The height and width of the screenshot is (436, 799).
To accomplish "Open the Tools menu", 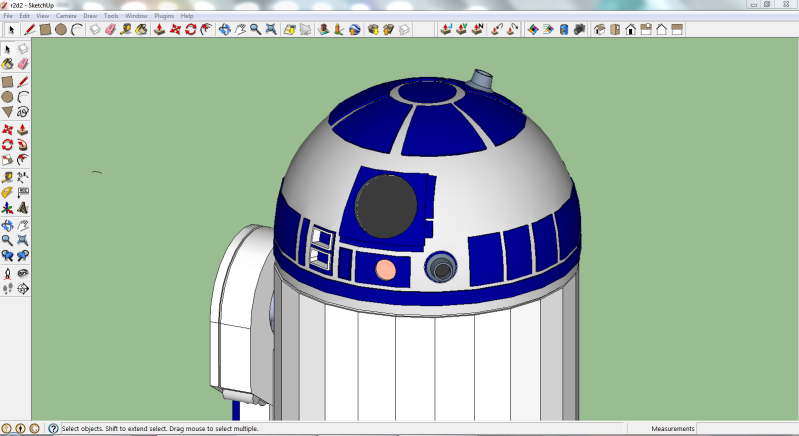I will pyautogui.click(x=111, y=16).
